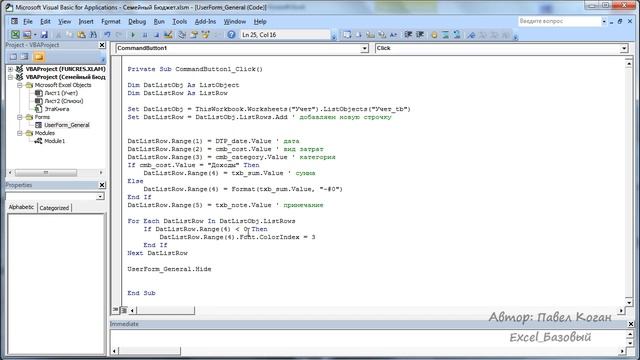This screenshot has height=360, width=640.
Task: Click the Project panel horizontal scrollbar thumb
Action: point(46,173)
